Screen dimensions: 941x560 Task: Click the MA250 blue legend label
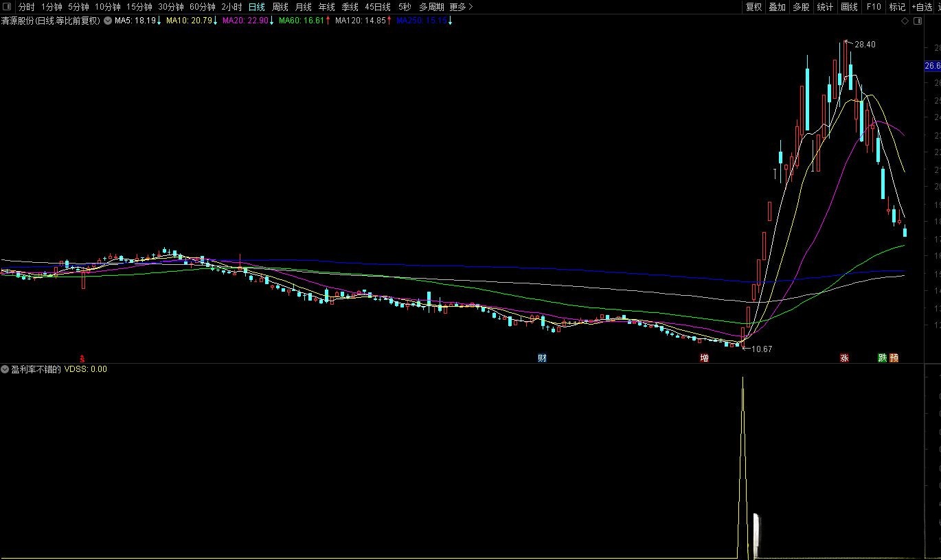click(422, 21)
